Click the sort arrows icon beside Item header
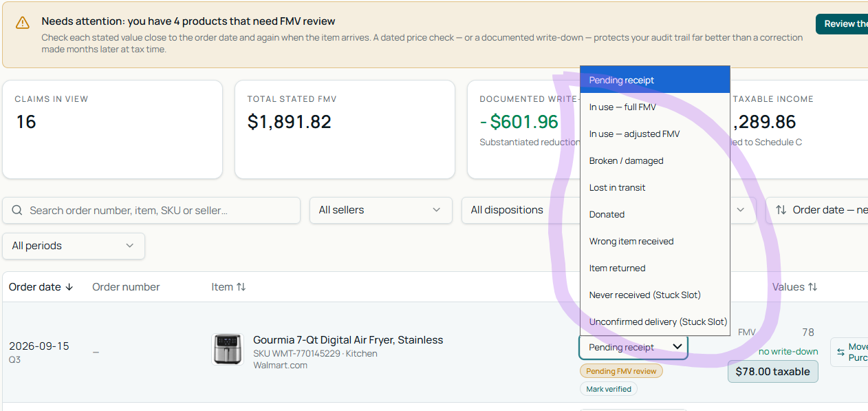 (x=241, y=287)
